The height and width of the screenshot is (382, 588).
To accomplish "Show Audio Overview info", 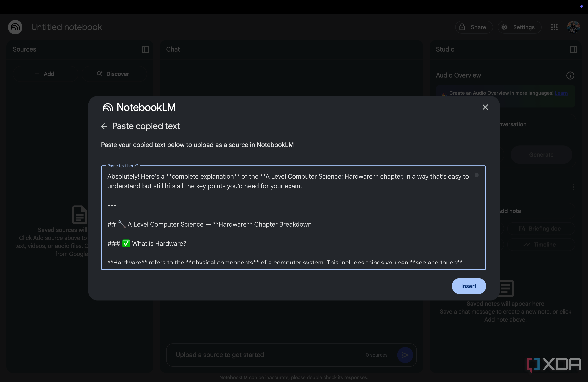I will [570, 76].
